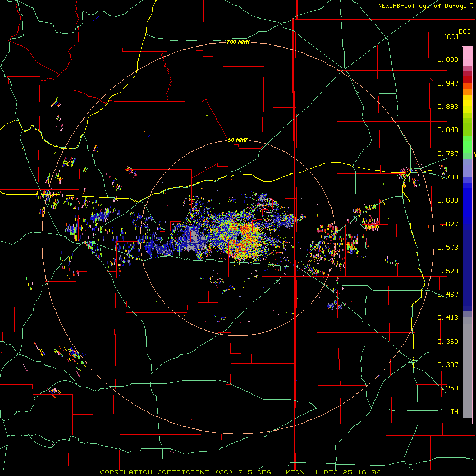Click the 0.520 scale value
Image resolution: width=476 pixels, height=476 pixels.
pyautogui.click(x=448, y=271)
